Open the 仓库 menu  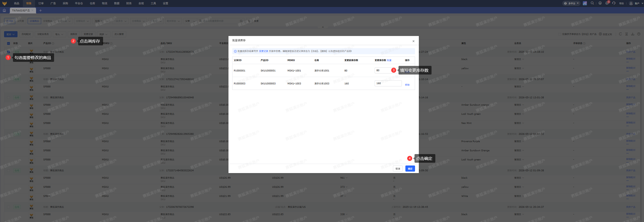click(x=92, y=3)
